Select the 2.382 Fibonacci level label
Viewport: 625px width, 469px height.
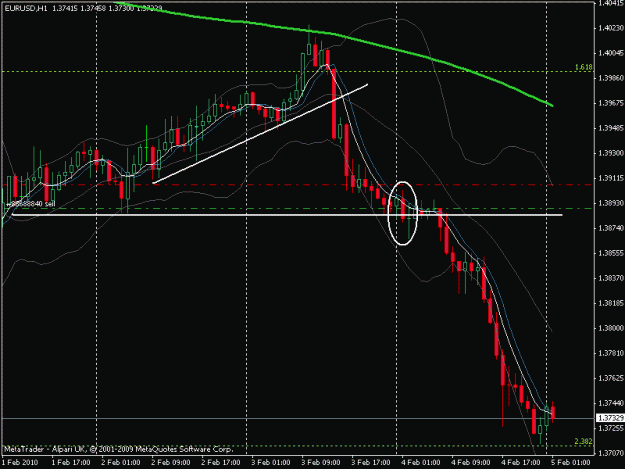point(583,441)
